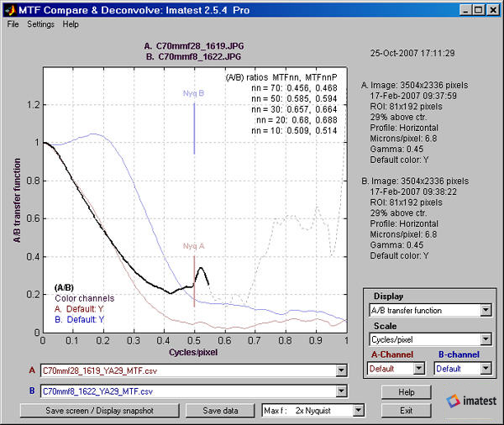504x425 pixels.
Task: Close the MTF Compare window
Action: [x=493, y=10]
